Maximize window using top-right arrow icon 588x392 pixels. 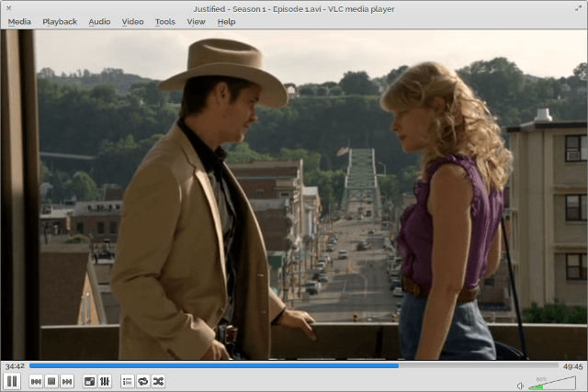click(x=579, y=8)
